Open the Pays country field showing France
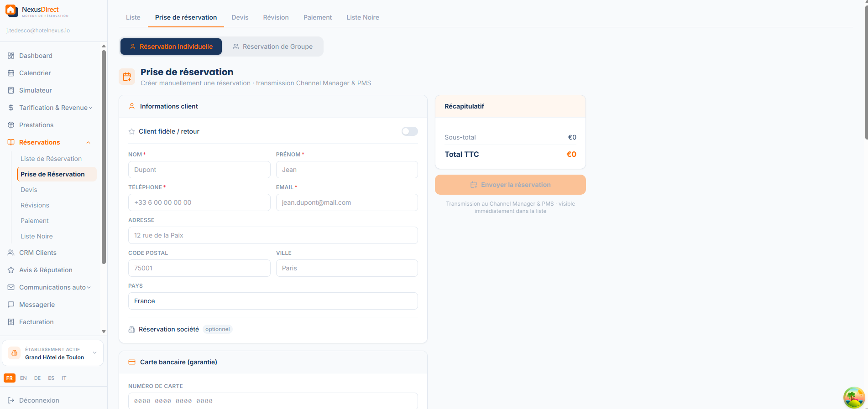868x409 pixels. [273, 301]
